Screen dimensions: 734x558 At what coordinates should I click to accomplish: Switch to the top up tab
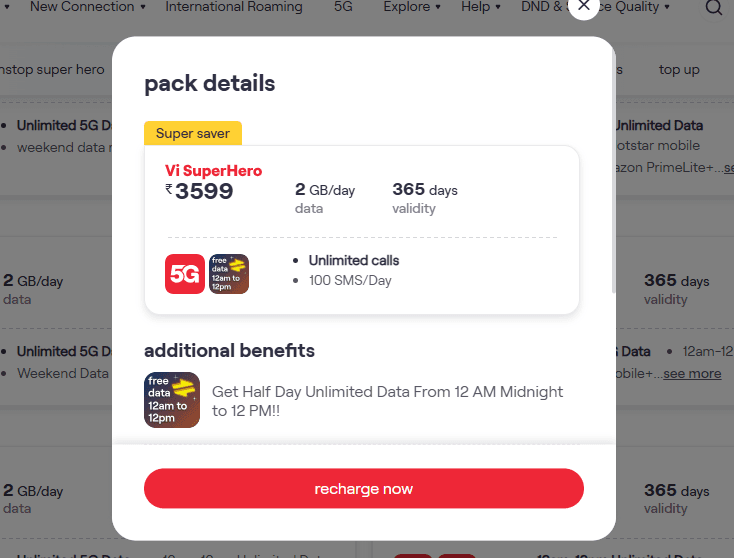(679, 70)
